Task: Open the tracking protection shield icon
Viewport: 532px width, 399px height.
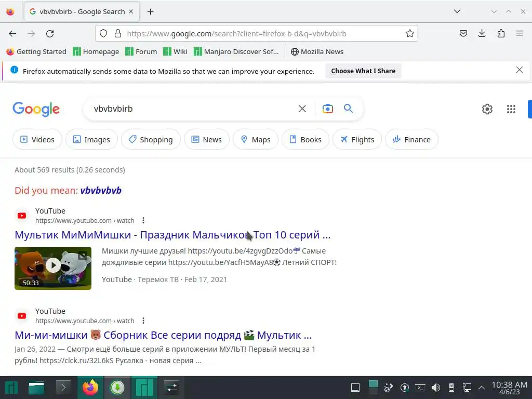Action: pos(103,33)
